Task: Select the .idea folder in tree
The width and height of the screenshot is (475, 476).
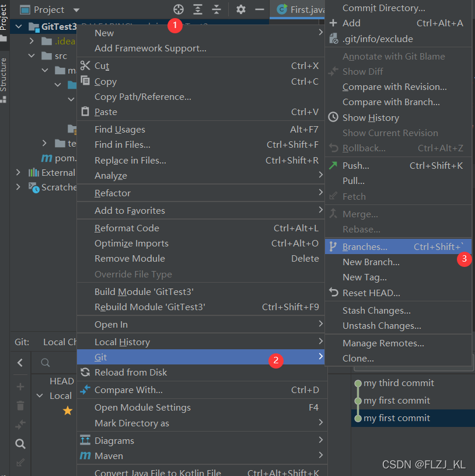Action: point(58,41)
